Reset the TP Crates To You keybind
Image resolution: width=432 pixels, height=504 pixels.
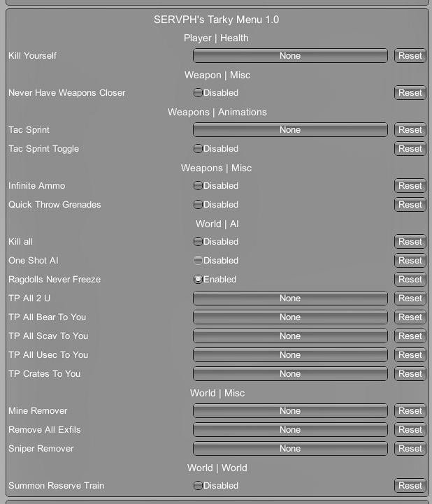click(410, 374)
